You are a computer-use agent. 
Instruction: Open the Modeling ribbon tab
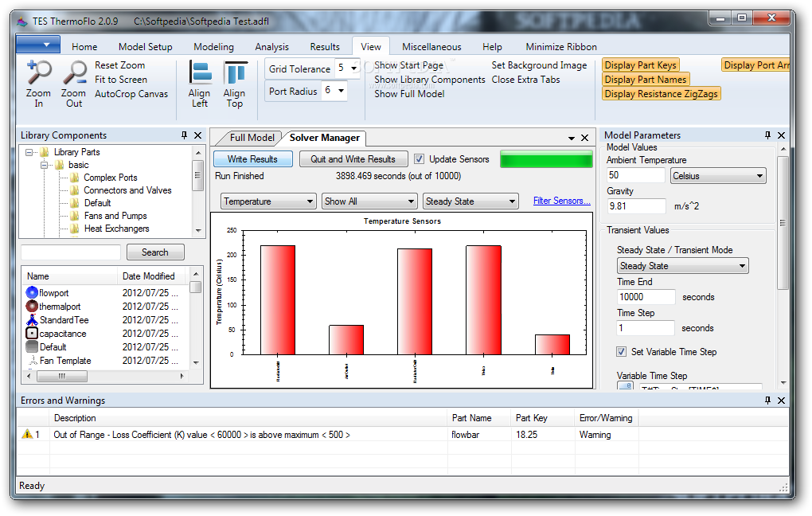(x=213, y=47)
